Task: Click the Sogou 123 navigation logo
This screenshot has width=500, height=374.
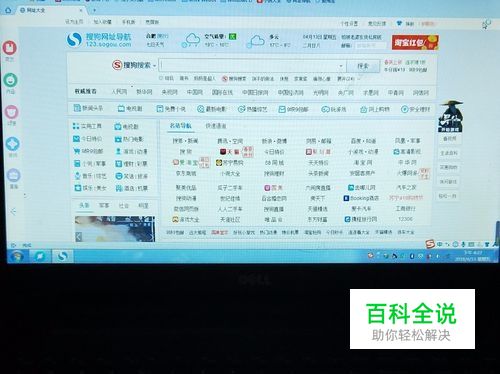Action: 99,40
